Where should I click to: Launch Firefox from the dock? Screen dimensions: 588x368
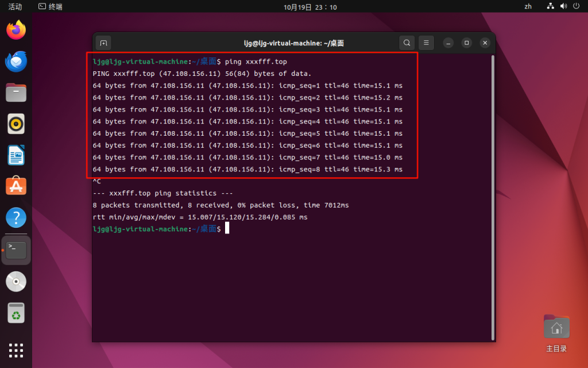[x=16, y=30]
